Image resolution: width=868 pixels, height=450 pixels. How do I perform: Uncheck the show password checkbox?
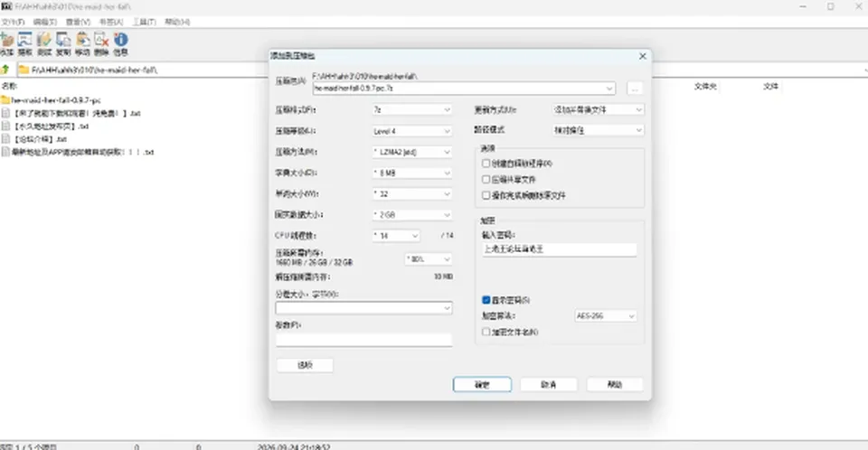pyautogui.click(x=486, y=300)
